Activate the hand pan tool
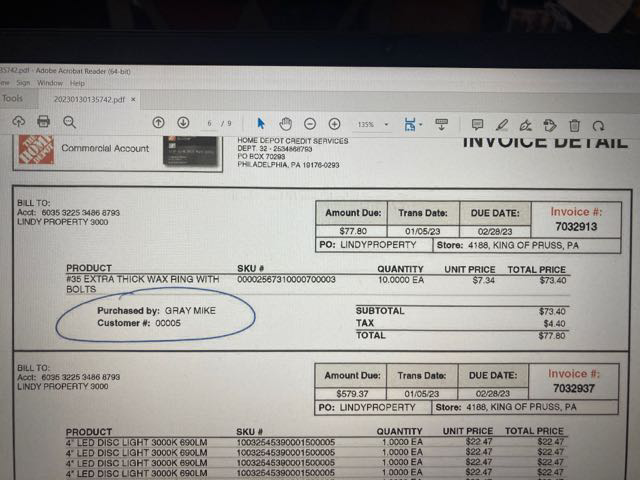Image resolution: width=640 pixels, height=480 pixels. click(286, 123)
